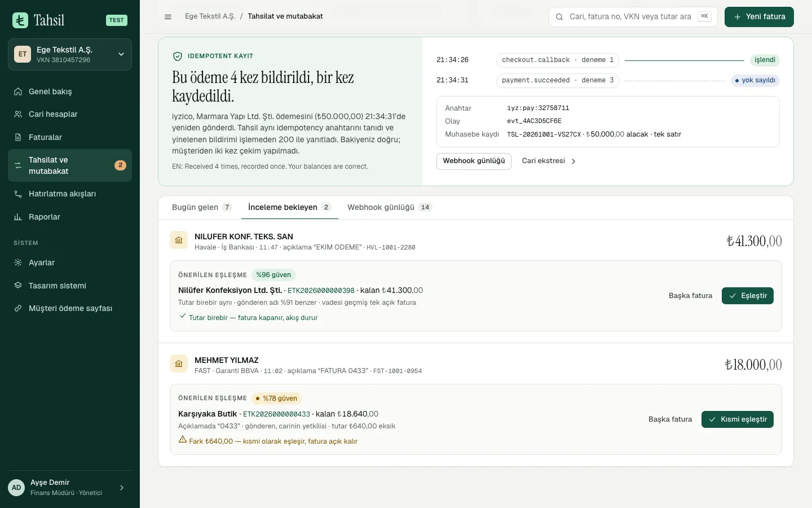Viewport: 812px width, 508px height.
Task: Open Ayarlar gear icon
Action: coord(18,262)
